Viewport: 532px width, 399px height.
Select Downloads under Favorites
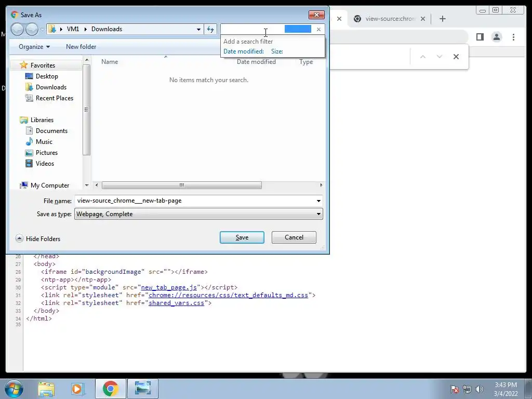(51, 87)
